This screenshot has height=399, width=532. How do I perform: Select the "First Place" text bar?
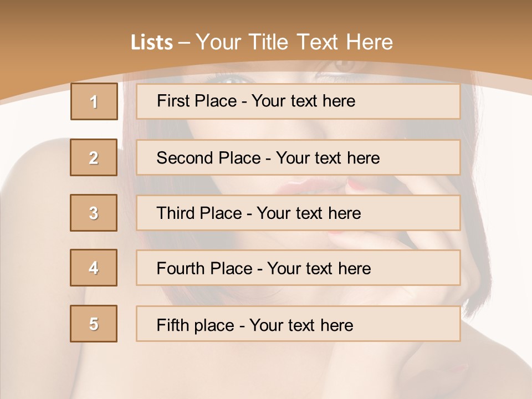click(298, 101)
